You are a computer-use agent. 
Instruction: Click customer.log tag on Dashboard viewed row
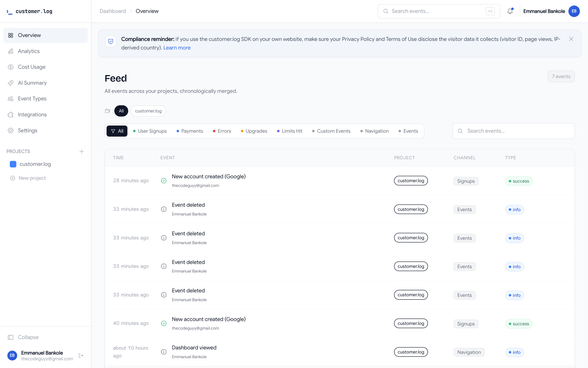pyautogui.click(x=411, y=352)
